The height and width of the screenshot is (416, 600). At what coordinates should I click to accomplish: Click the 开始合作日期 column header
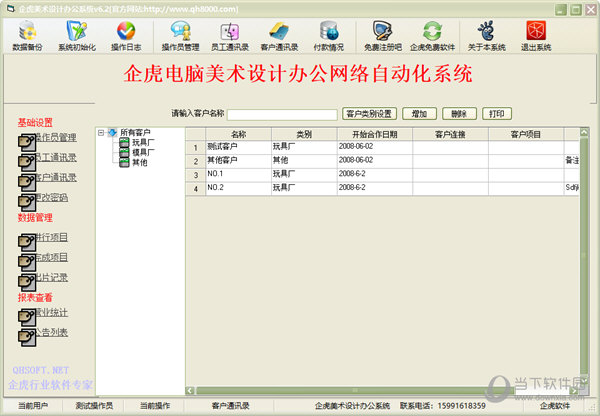click(x=375, y=134)
